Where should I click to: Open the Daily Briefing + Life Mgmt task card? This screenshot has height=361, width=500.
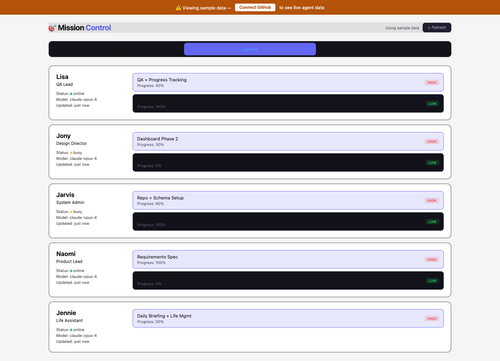click(x=288, y=318)
